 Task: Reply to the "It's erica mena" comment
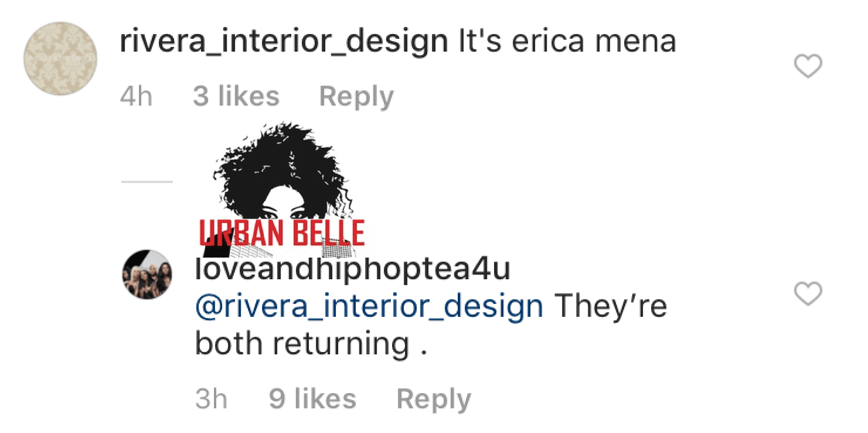click(356, 97)
